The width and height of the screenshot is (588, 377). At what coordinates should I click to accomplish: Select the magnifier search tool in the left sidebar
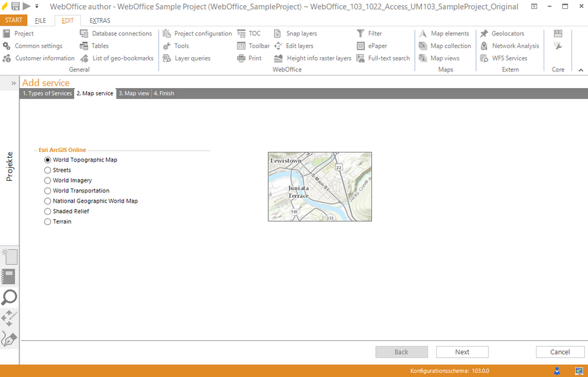click(x=8, y=297)
